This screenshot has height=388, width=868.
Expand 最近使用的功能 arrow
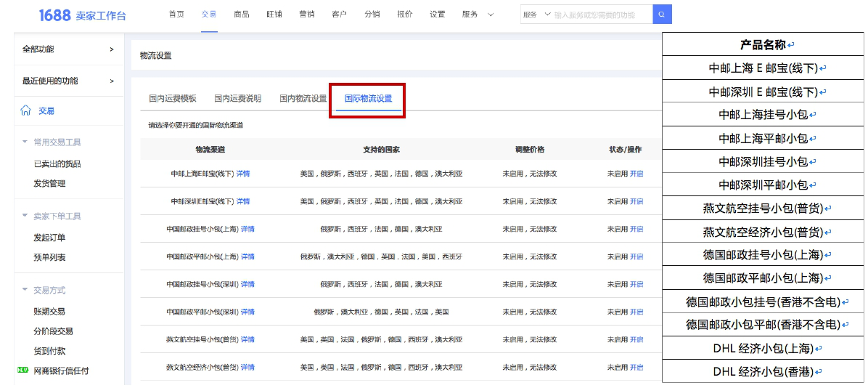coord(112,81)
